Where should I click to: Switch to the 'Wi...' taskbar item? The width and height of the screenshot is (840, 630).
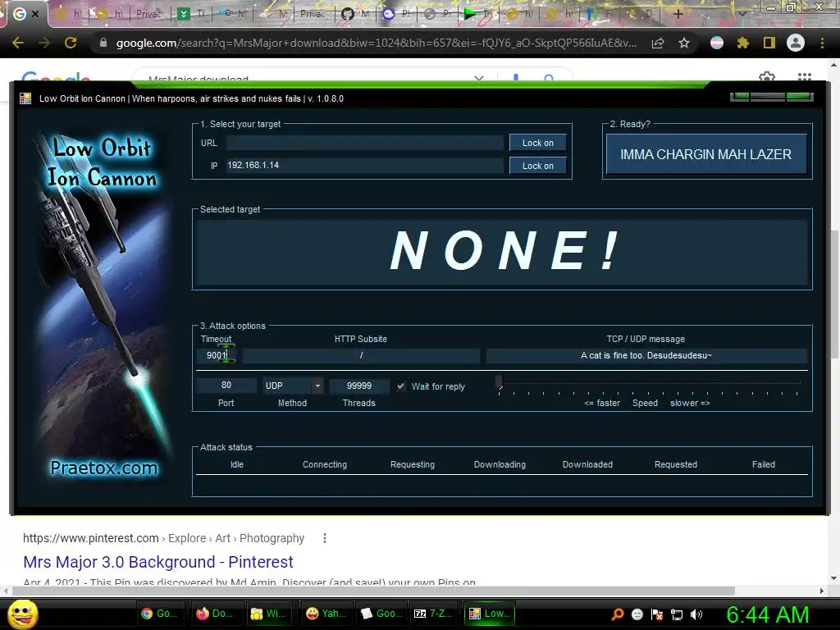tap(269, 614)
